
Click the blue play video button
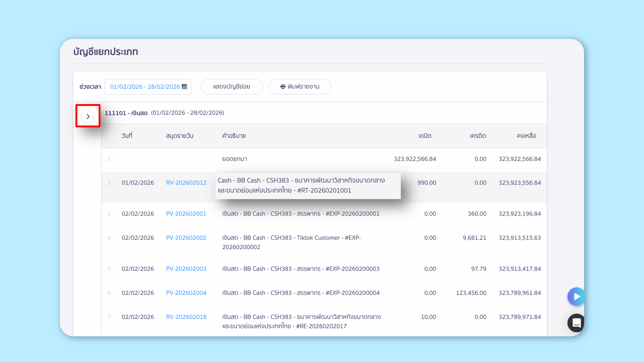click(576, 297)
